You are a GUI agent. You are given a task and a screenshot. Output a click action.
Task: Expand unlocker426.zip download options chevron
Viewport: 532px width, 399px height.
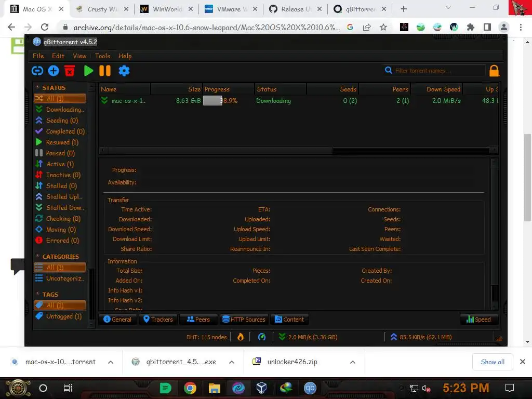[x=353, y=362]
